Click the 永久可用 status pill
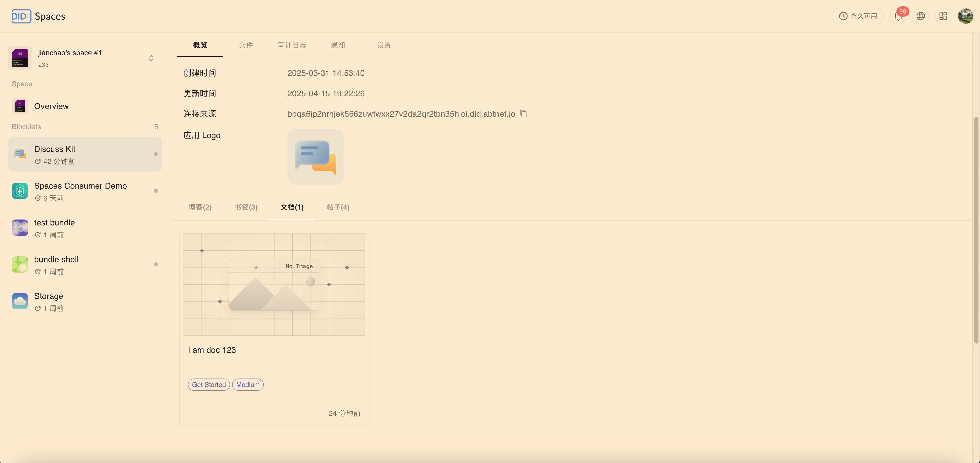Screen dimensions: 980x463 pos(857,16)
